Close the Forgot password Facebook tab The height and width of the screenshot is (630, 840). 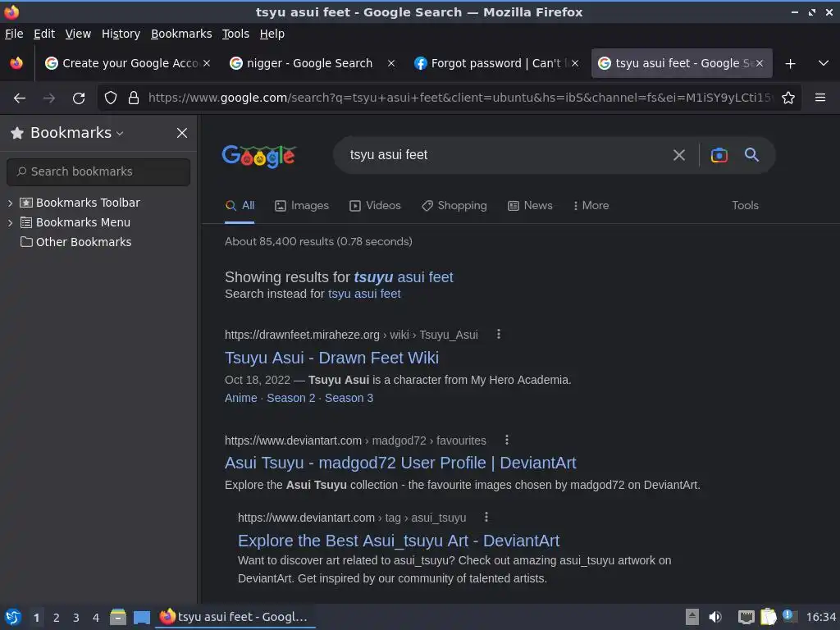[x=575, y=63]
